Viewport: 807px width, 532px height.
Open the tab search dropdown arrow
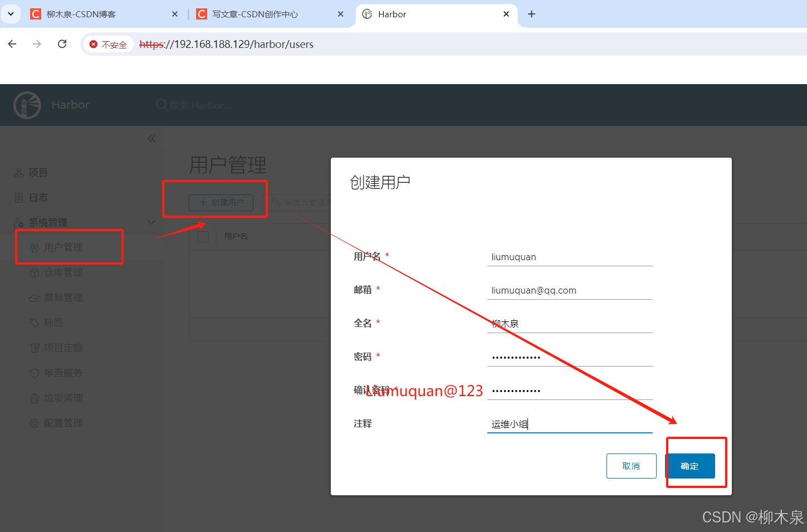11,14
